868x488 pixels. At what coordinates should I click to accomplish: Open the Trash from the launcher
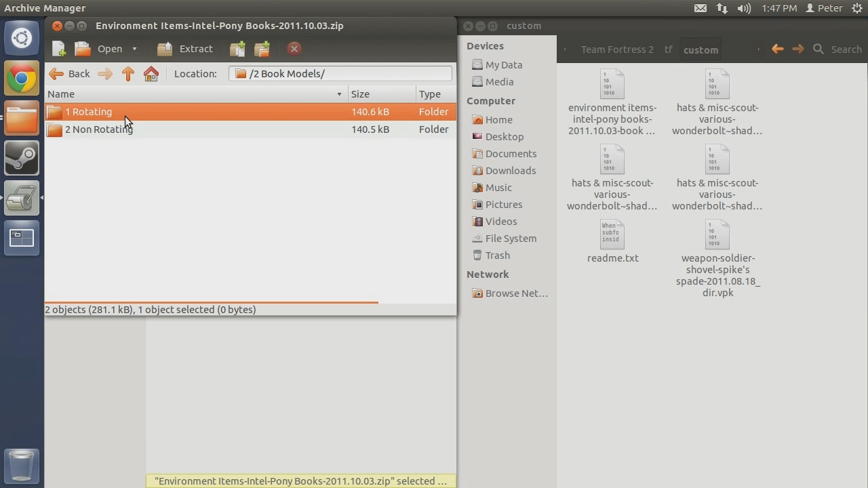point(22,466)
